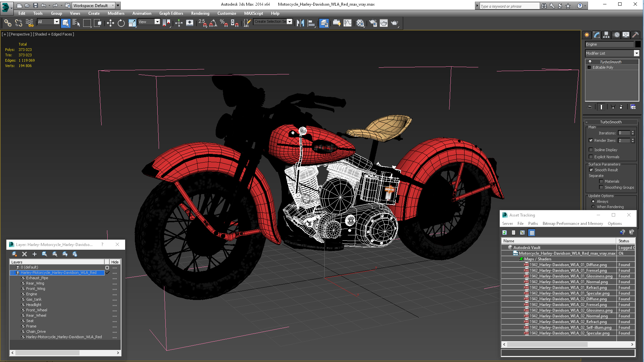The width and height of the screenshot is (644, 362).
Task: Open Render Setup from toolbar
Action: (x=373, y=23)
